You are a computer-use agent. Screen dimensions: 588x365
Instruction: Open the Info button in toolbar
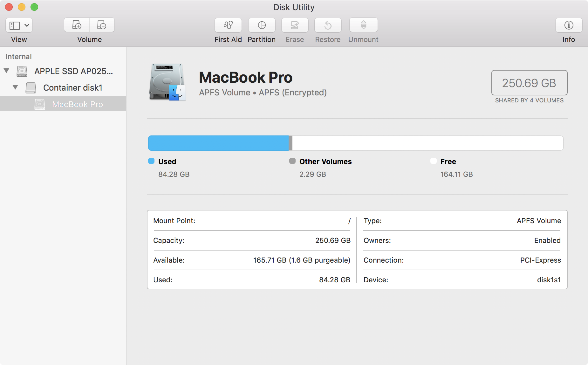[x=569, y=25]
